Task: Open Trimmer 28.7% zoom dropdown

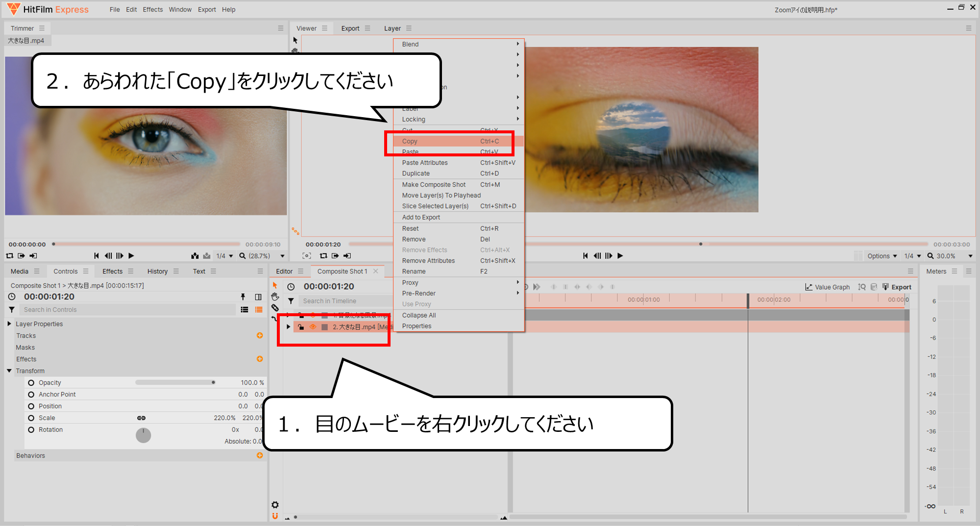Action: pos(262,256)
